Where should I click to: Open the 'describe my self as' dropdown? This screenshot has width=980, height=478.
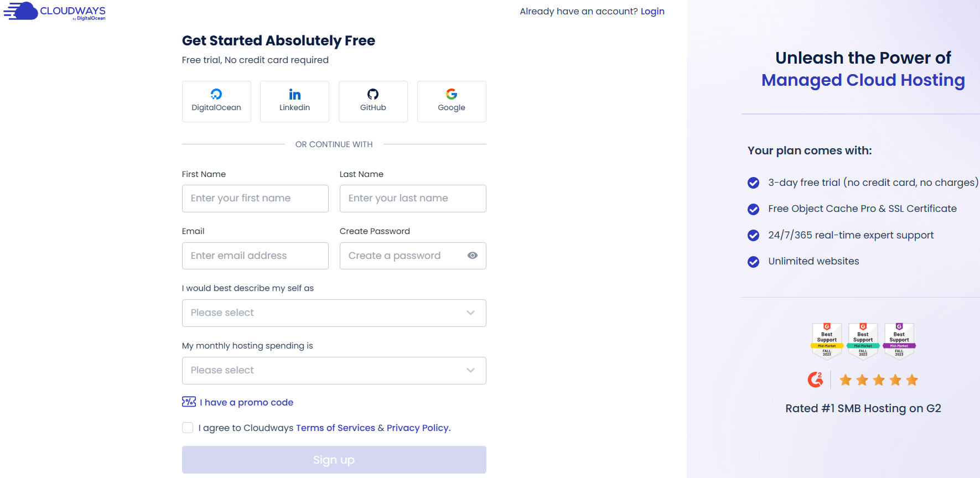coord(334,313)
